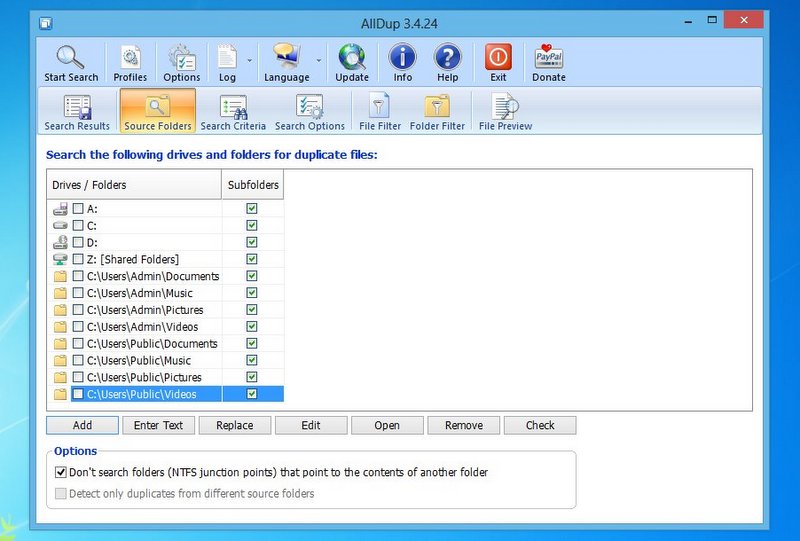Expand the Language dropdown arrow

pos(319,60)
